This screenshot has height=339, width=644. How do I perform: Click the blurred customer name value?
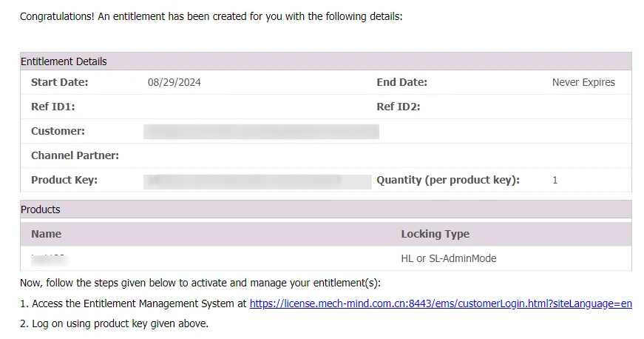click(261, 132)
